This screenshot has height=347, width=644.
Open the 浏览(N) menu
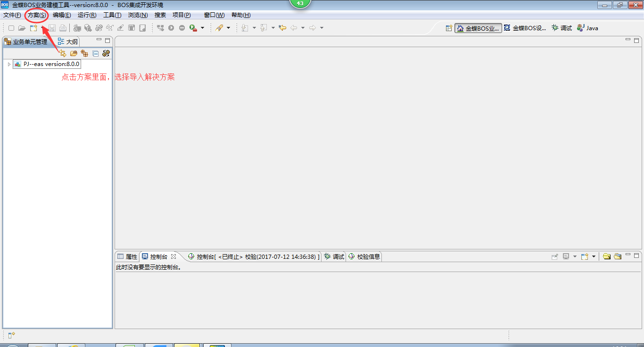pyautogui.click(x=138, y=15)
